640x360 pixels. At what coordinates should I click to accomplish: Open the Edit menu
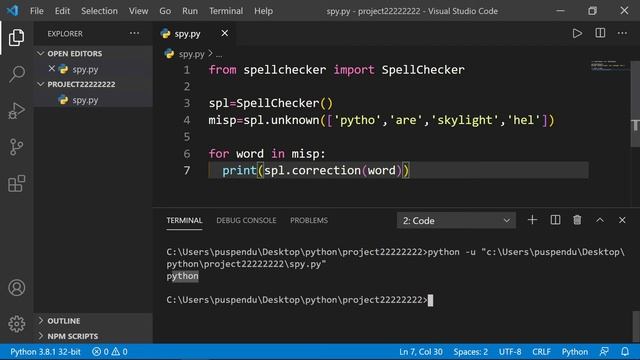(x=62, y=11)
